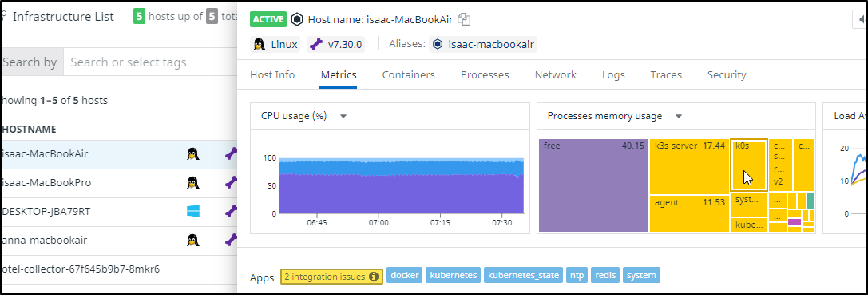Click the Linux platform tag
Screen dimensions: 868x295
(x=275, y=44)
